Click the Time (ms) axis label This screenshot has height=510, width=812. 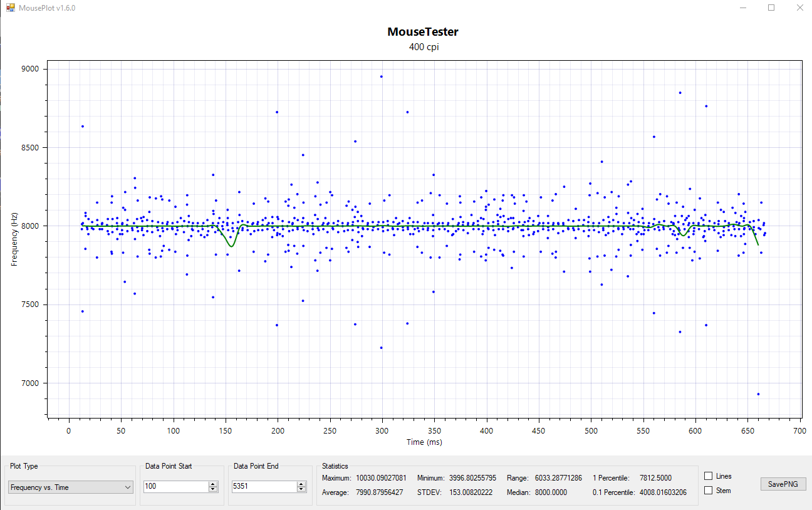pos(424,442)
